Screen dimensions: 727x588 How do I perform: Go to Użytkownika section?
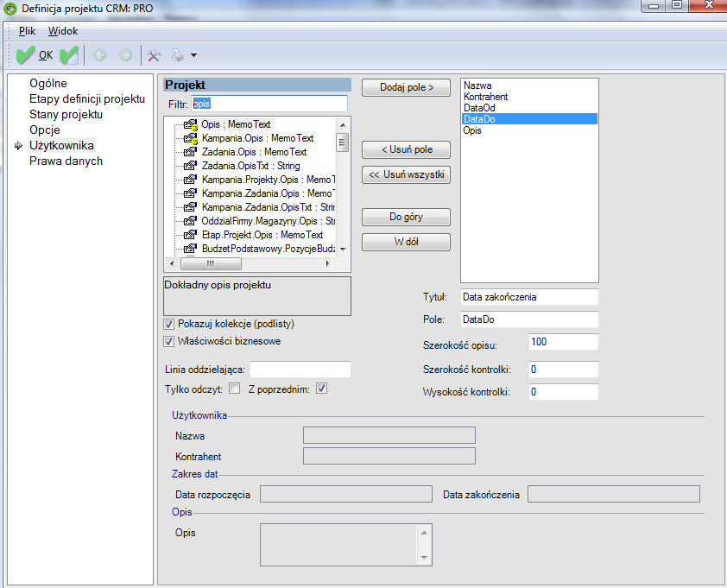[x=61, y=146]
